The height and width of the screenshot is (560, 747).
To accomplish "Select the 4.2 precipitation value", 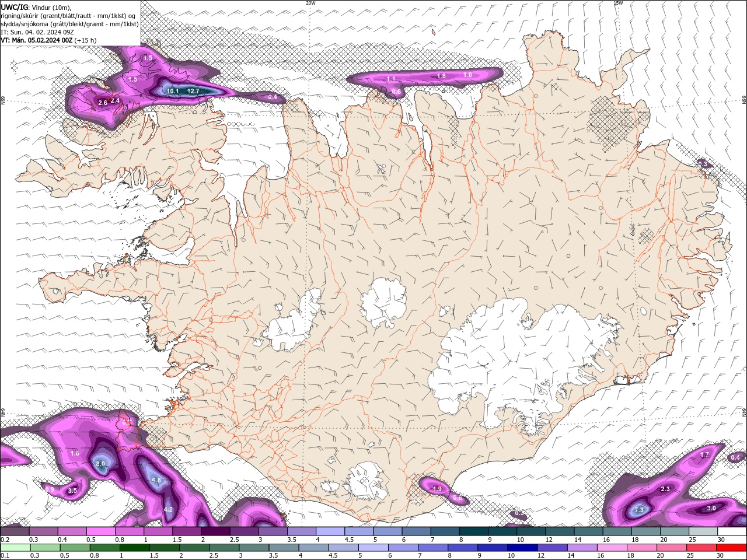I will [x=168, y=509].
